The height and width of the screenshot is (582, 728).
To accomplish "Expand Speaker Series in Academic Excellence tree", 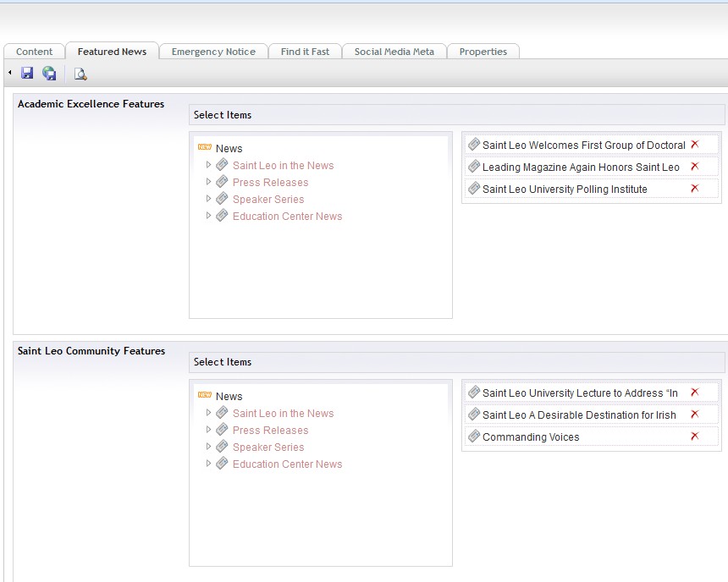I will pos(208,199).
